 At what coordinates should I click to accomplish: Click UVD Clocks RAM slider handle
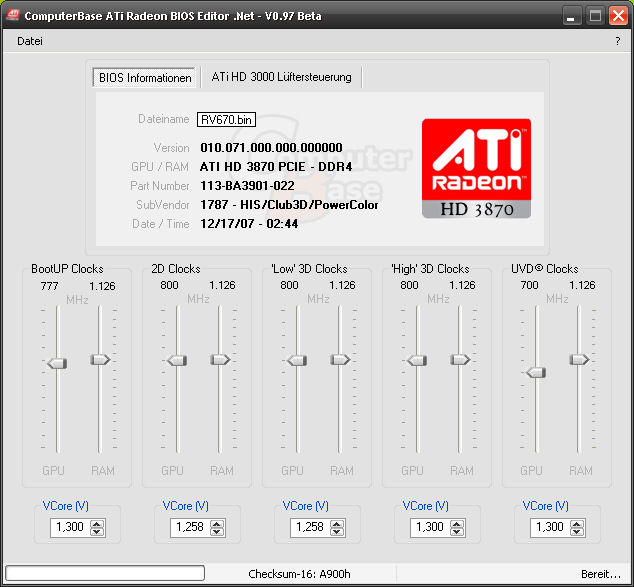pos(579,359)
